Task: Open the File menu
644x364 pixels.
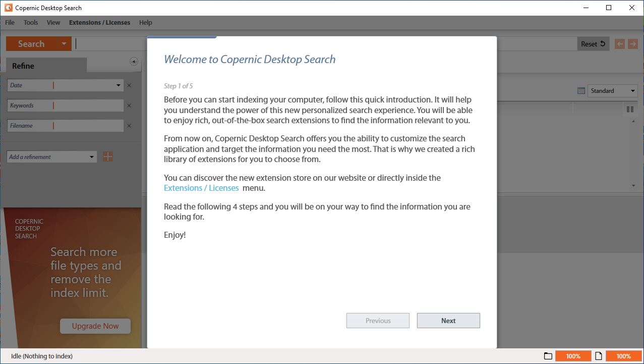Action: point(10,22)
